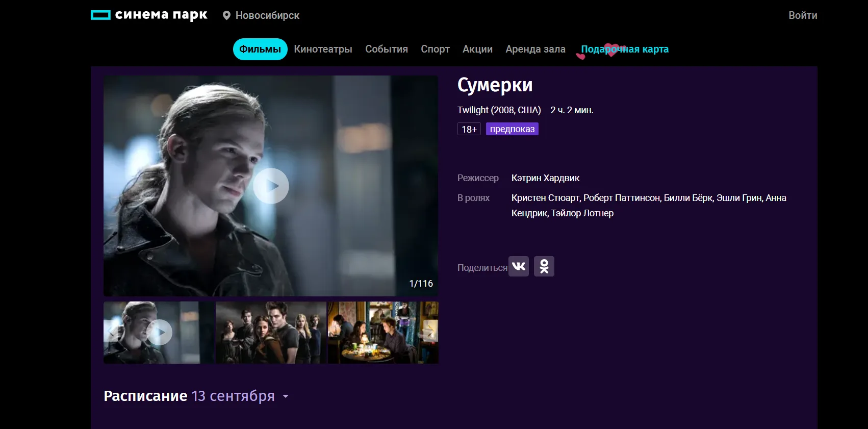Change city from Новосибирск
The height and width of the screenshot is (429, 868).
[x=267, y=15]
